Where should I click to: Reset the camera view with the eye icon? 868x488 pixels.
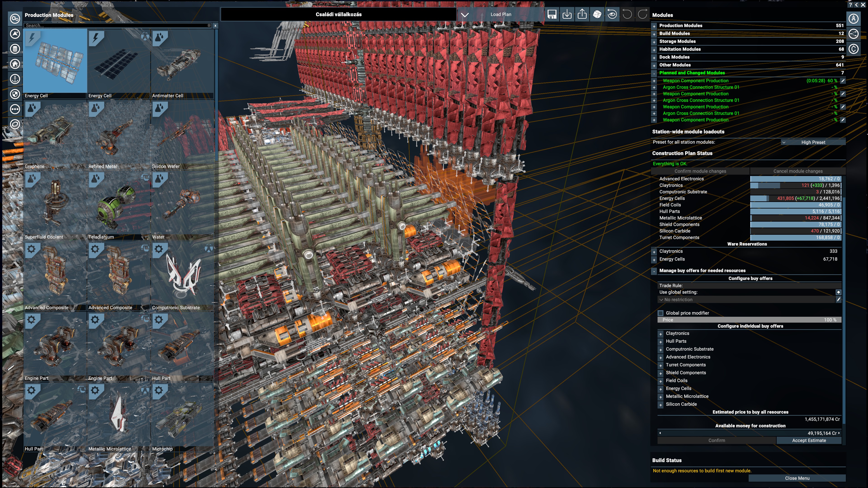pyautogui.click(x=612, y=14)
